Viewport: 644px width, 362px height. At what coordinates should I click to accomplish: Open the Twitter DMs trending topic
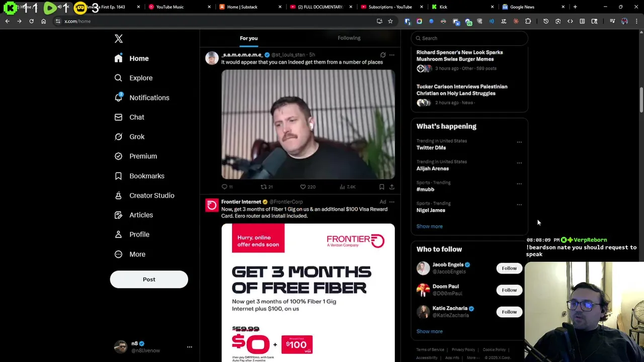point(431,148)
